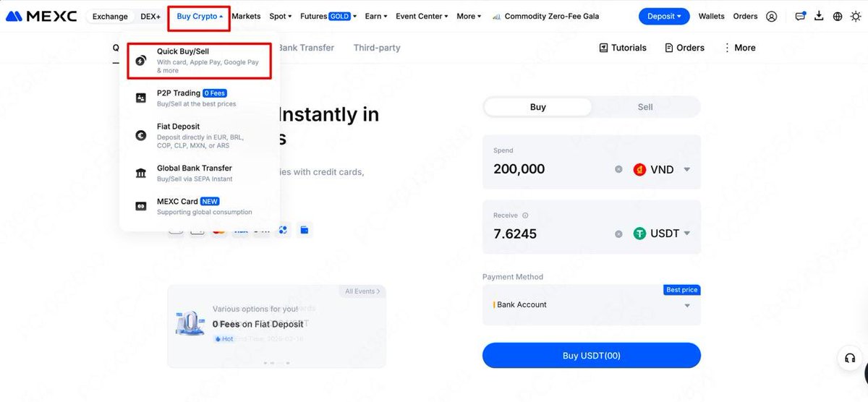
Task: Select the Buy toggle
Action: [x=537, y=107]
